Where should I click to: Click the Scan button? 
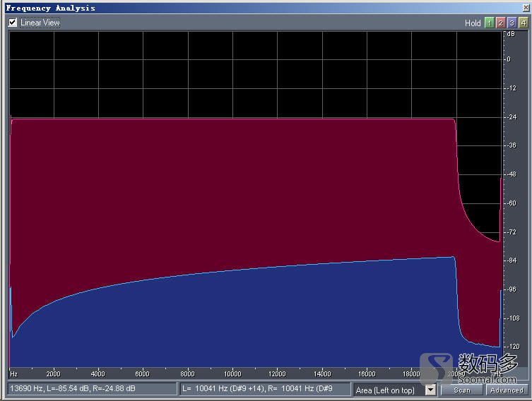(462, 390)
